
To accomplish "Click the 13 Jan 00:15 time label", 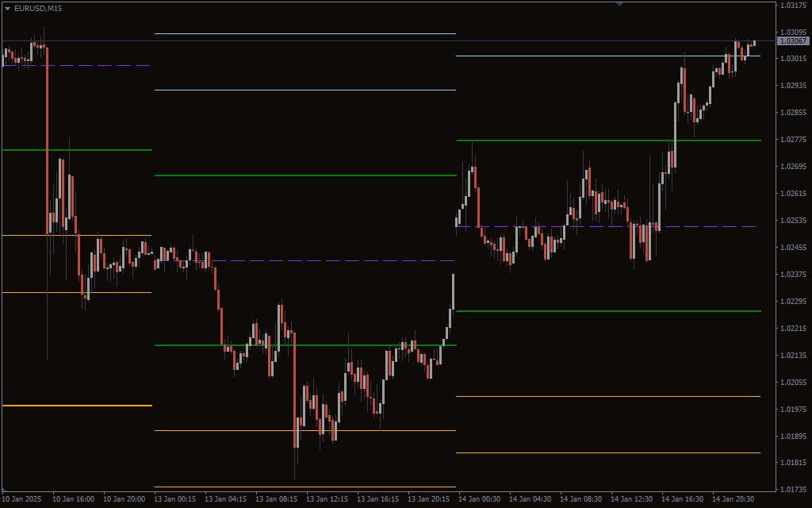I will (x=176, y=499).
